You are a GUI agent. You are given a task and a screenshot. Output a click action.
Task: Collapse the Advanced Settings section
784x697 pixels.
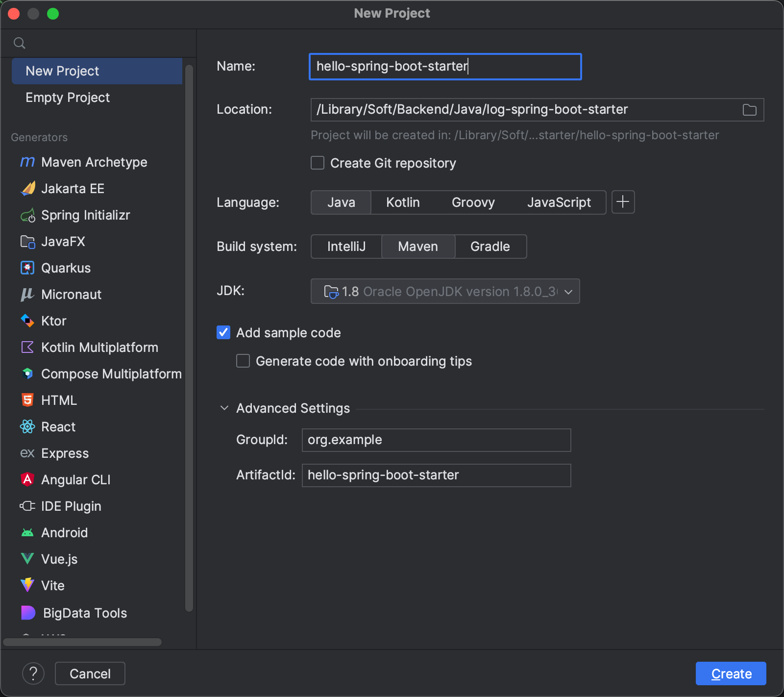click(x=224, y=408)
